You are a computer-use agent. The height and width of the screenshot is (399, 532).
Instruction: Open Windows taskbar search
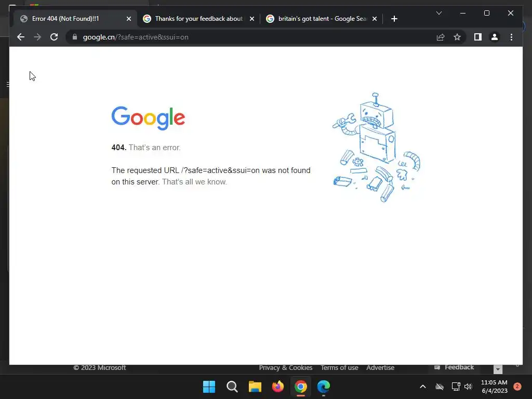click(x=232, y=387)
